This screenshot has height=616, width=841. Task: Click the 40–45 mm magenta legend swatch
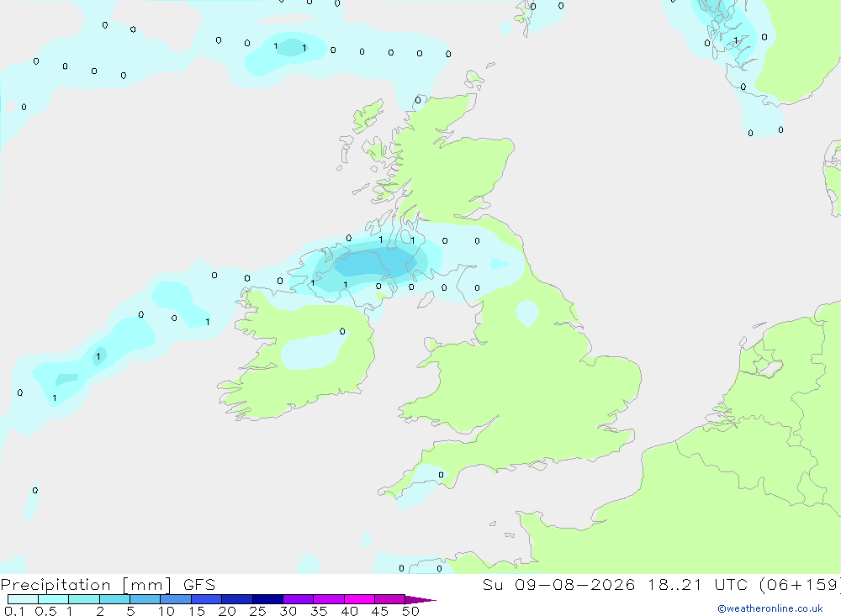click(359, 599)
